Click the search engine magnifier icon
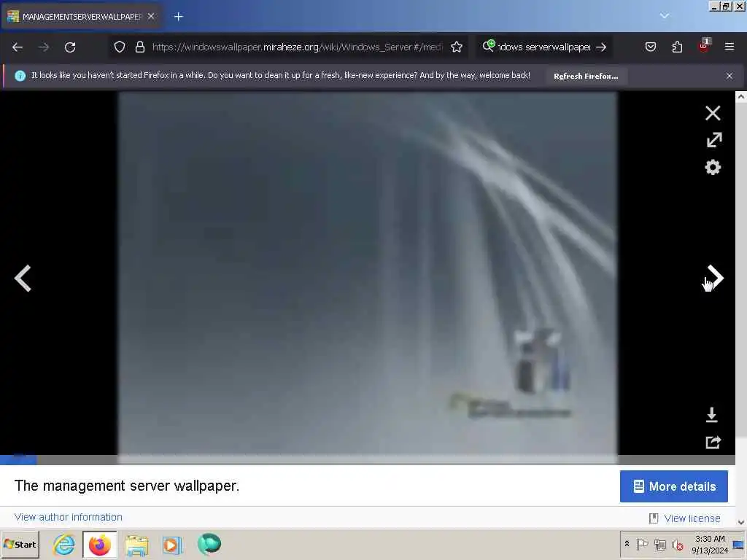This screenshot has width=747, height=560. (488, 46)
